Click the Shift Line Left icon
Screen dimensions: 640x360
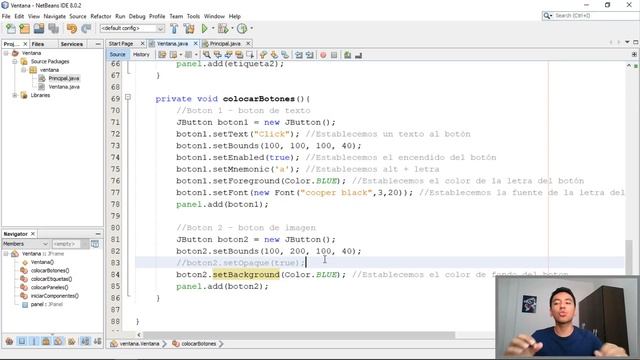click(x=299, y=55)
